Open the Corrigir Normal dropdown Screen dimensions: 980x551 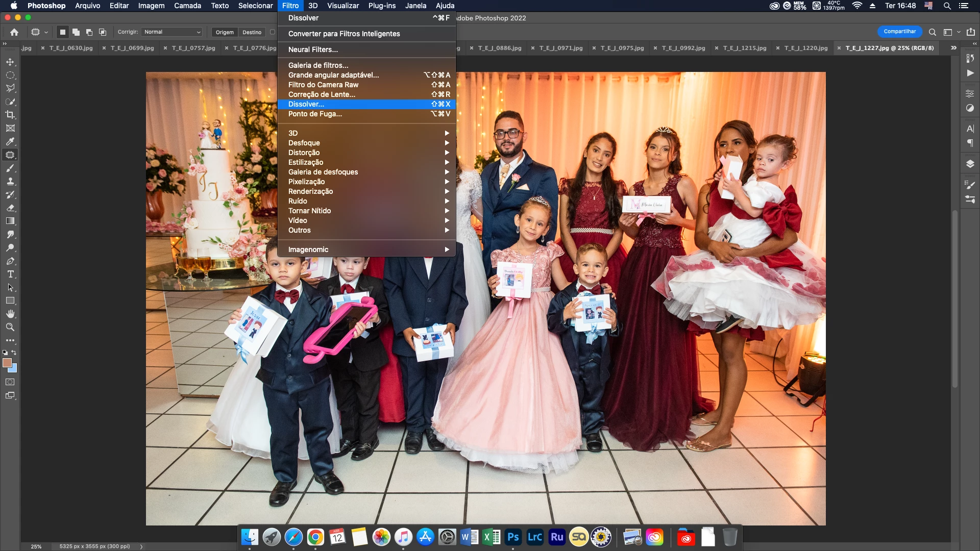172,32
